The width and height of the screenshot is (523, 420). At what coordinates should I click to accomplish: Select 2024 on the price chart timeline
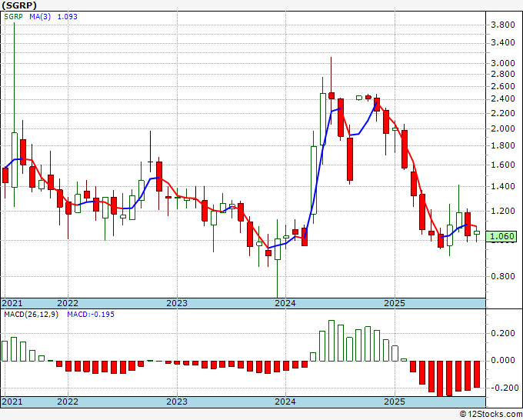pyautogui.click(x=285, y=303)
